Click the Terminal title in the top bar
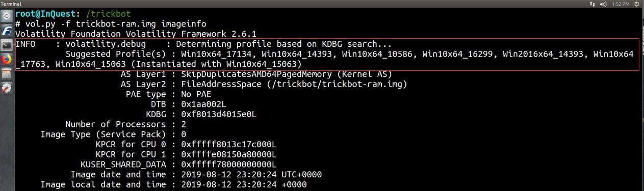Viewport: 644px width, 191px height. 10,4
